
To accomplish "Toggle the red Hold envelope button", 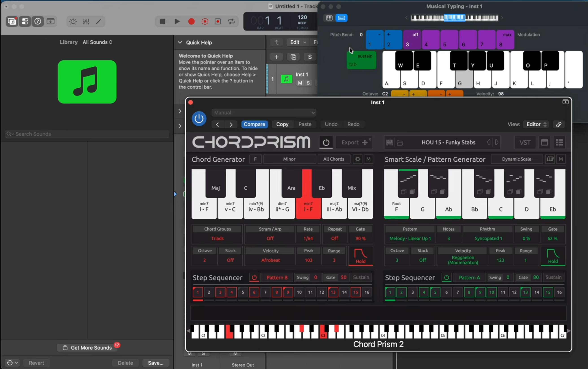I will tap(361, 256).
